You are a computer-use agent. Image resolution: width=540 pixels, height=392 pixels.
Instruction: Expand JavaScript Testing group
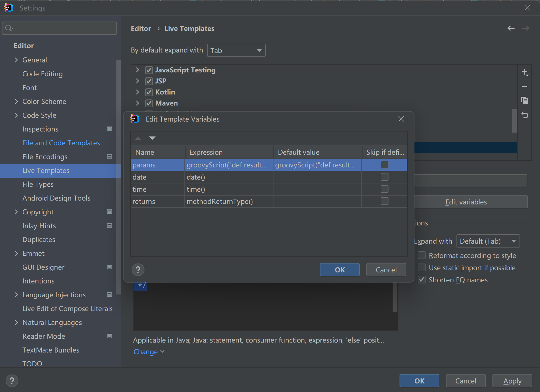137,70
